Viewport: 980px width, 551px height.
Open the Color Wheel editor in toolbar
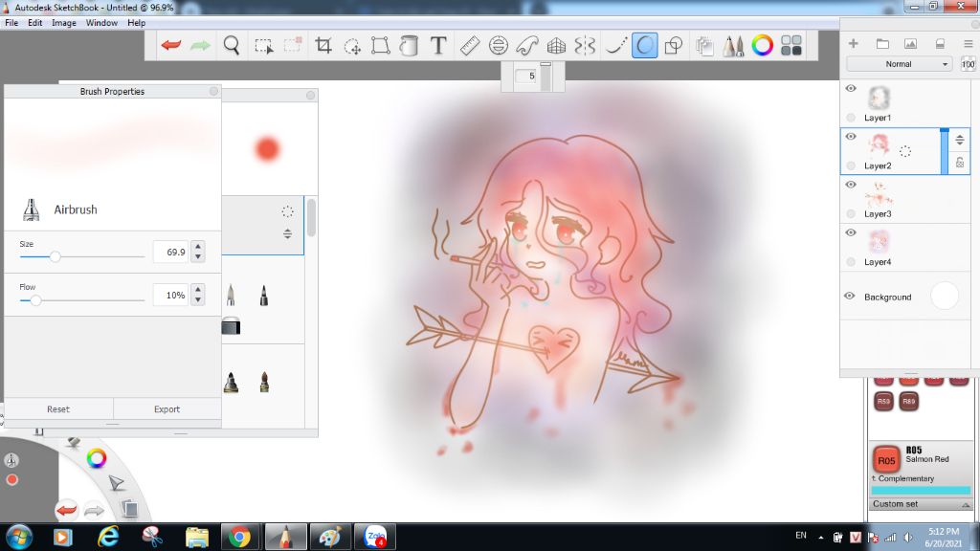coord(762,45)
